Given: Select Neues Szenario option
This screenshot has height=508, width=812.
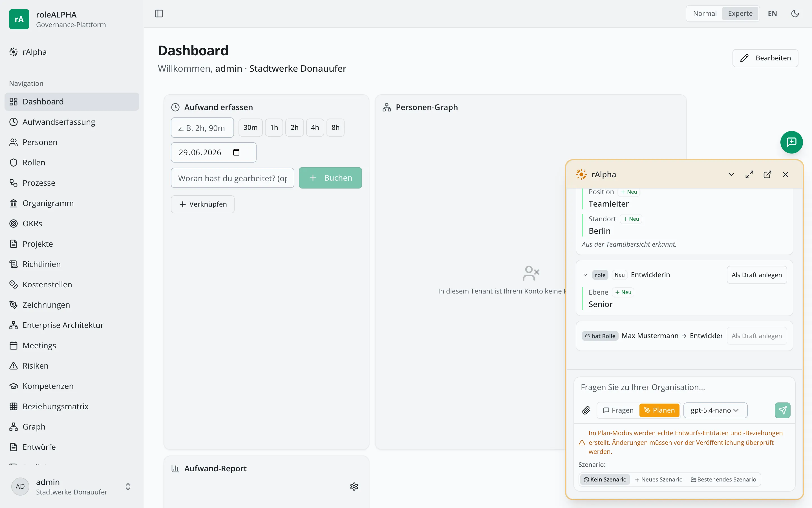Looking at the screenshot, I should 658,479.
